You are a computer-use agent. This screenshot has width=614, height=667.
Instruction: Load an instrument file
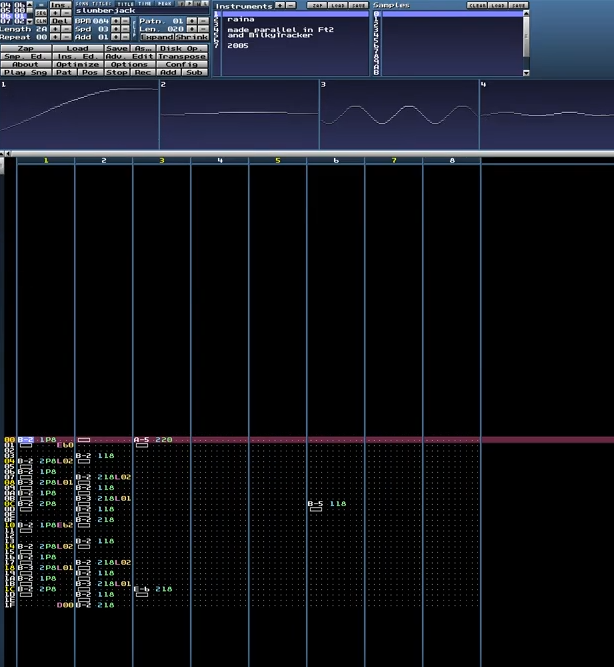338,5
